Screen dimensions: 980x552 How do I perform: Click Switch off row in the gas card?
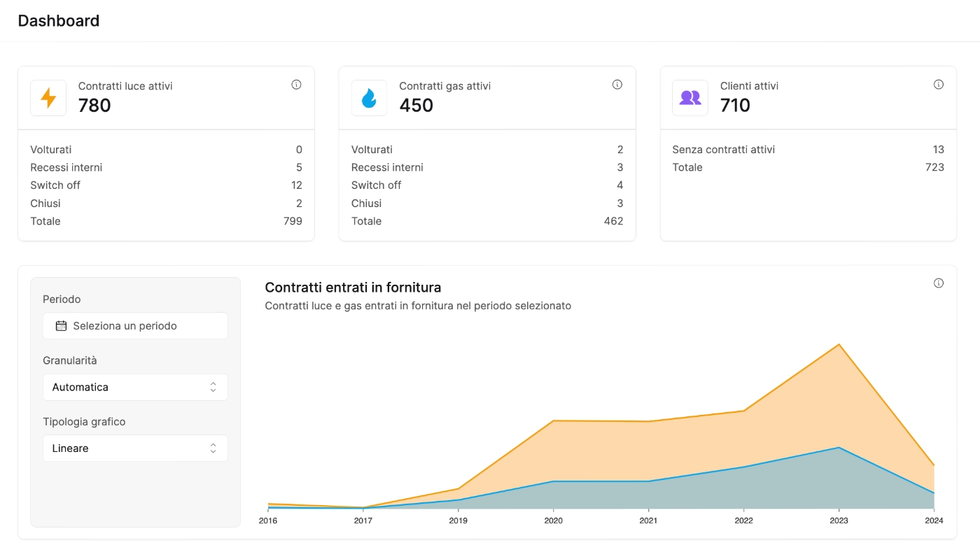pyautogui.click(x=487, y=185)
